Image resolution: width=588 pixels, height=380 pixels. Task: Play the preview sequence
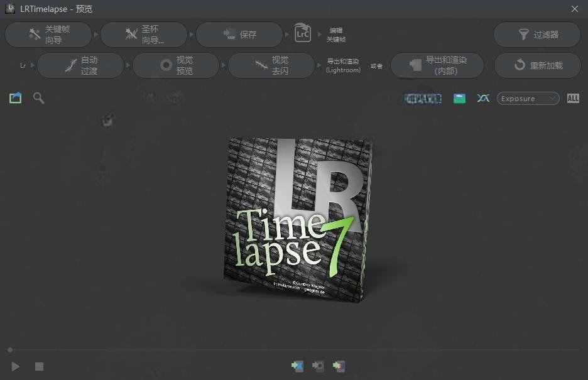point(15,366)
